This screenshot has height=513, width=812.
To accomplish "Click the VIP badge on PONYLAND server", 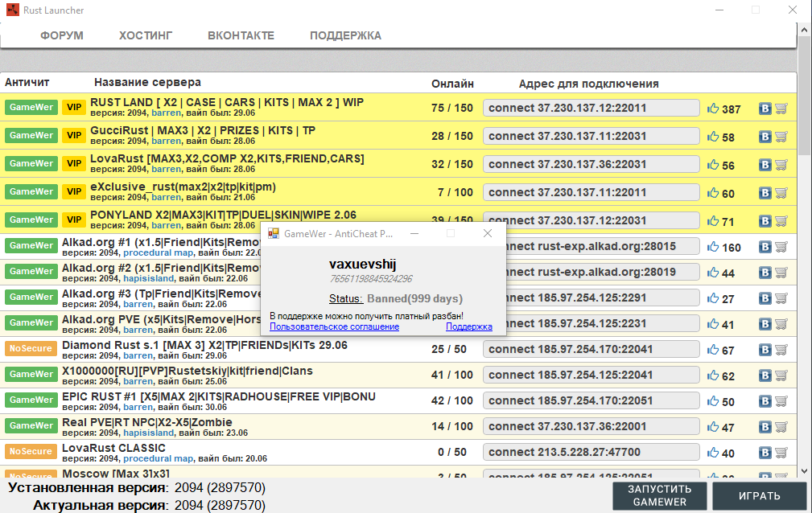I will coord(75,220).
